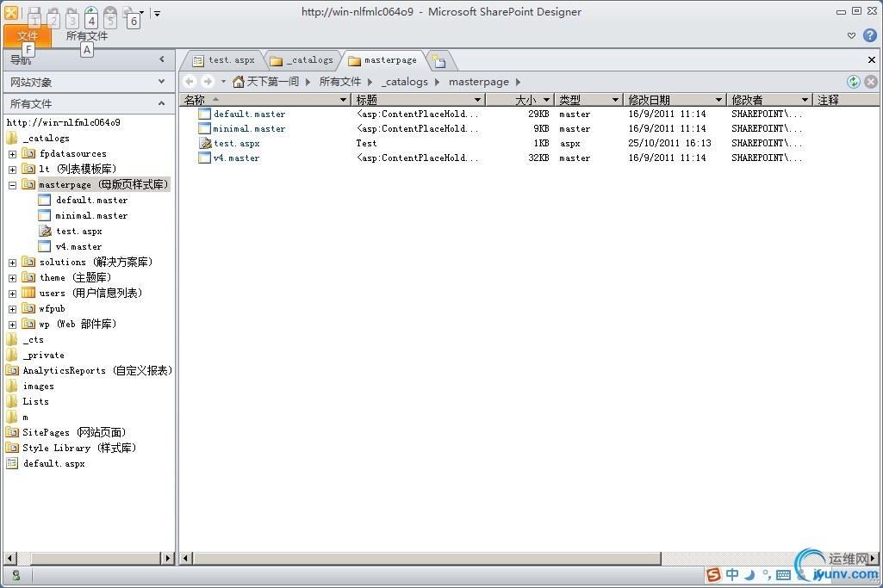Image resolution: width=883 pixels, height=588 pixels.
Task: Open the 名称 column filter dropdown
Action: point(343,100)
